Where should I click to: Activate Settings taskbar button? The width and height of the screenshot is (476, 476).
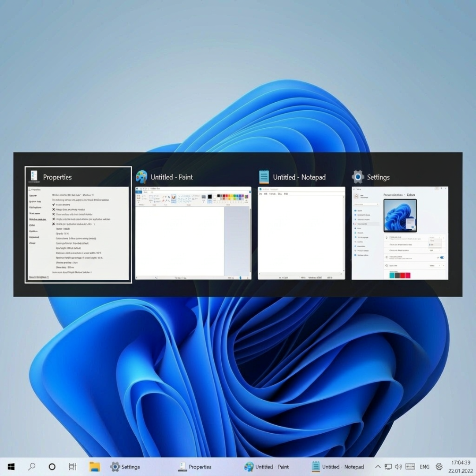(125, 467)
